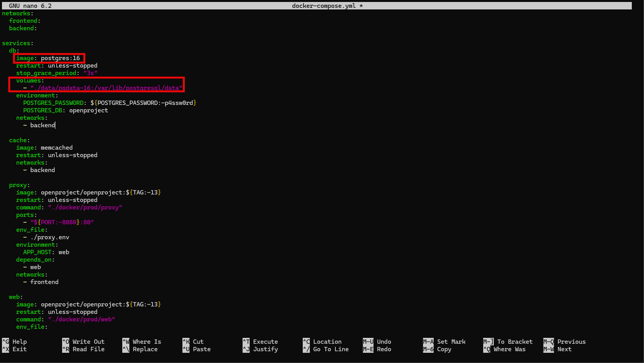The image size is (644, 363).
Task: Click the ^U Paste shortcut
Action: pos(197,349)
